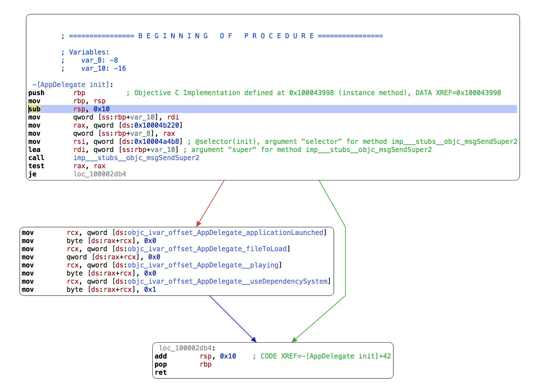Select the var_8: -8 variable declaration
537x392 pixels.
[x=99, y=60]
